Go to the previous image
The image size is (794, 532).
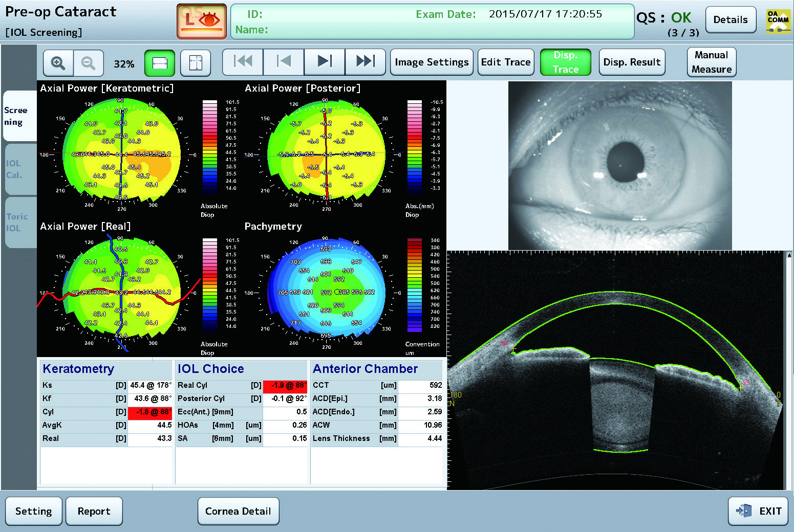284,62
